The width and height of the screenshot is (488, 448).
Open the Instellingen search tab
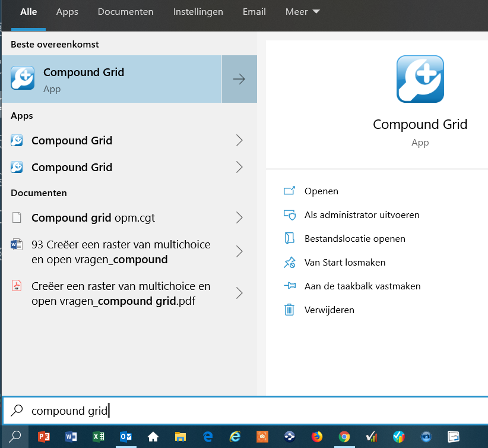pyautogui.click(x=198, y=12)
